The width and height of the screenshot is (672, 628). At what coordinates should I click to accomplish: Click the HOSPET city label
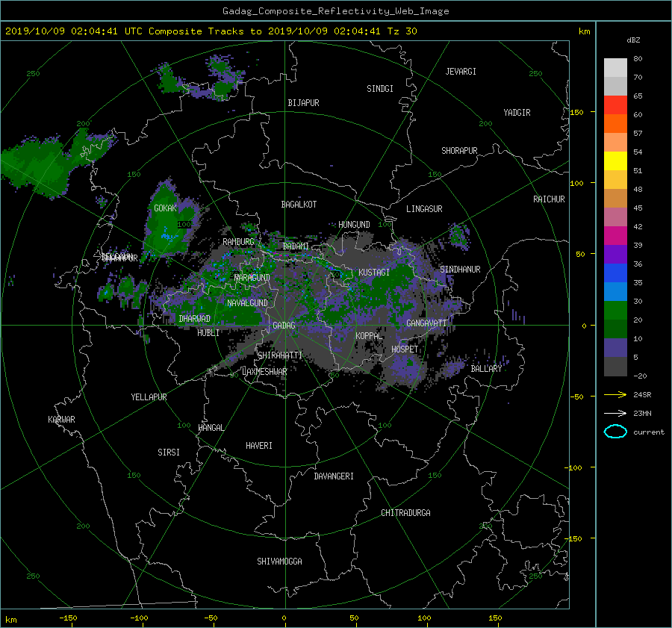405,349
